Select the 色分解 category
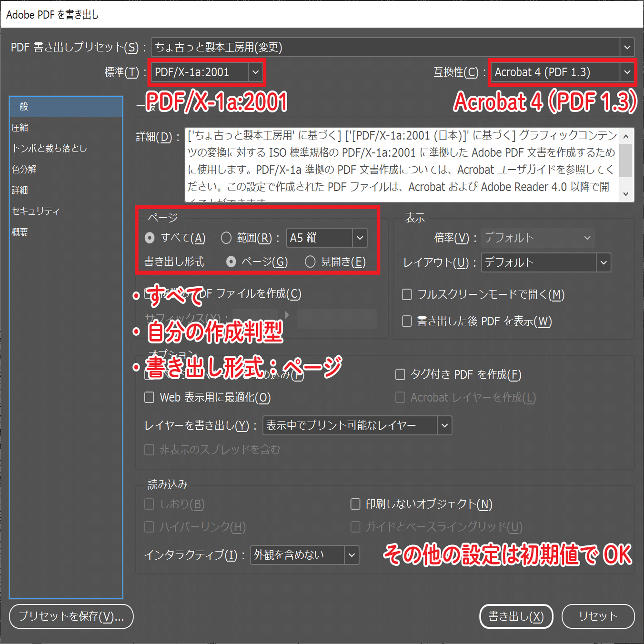 click(66, 170)
